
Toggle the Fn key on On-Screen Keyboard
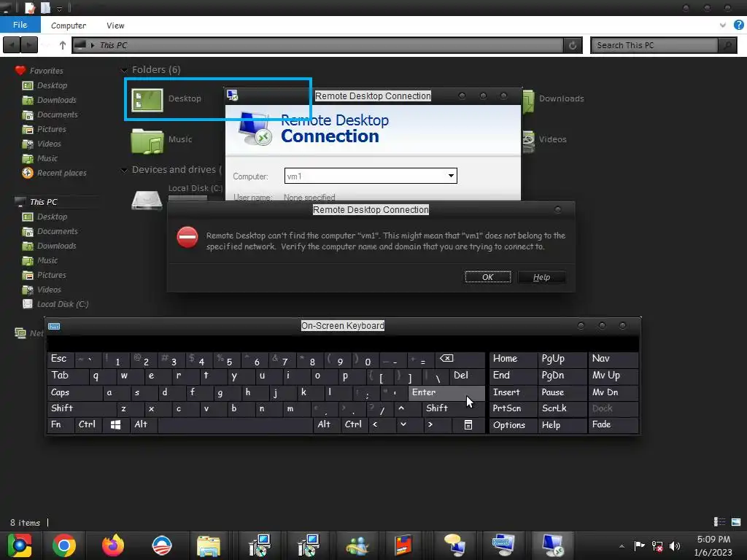point(61,424)
